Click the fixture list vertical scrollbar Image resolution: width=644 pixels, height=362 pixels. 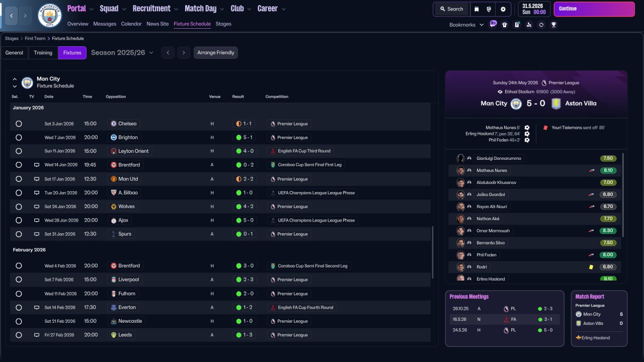(433, 252)
